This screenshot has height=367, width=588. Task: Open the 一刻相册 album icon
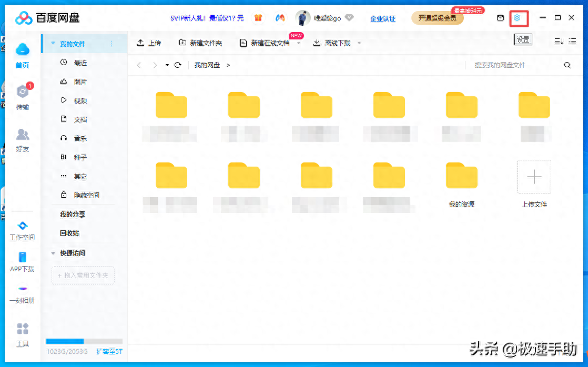23,289
